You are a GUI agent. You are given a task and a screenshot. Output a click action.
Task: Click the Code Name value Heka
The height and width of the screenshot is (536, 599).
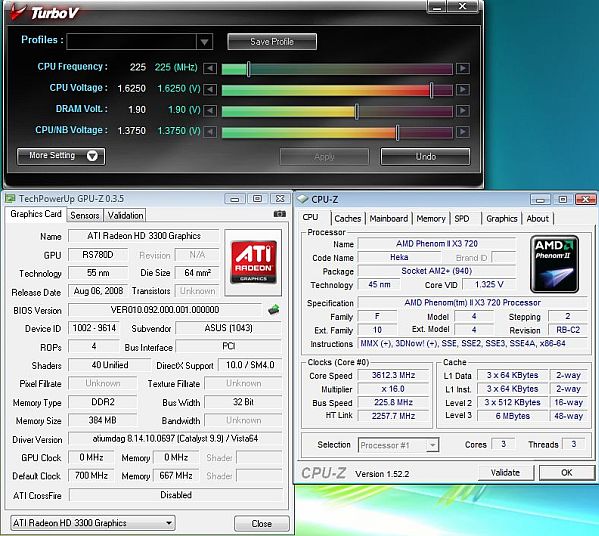click(x=399, y=257)
